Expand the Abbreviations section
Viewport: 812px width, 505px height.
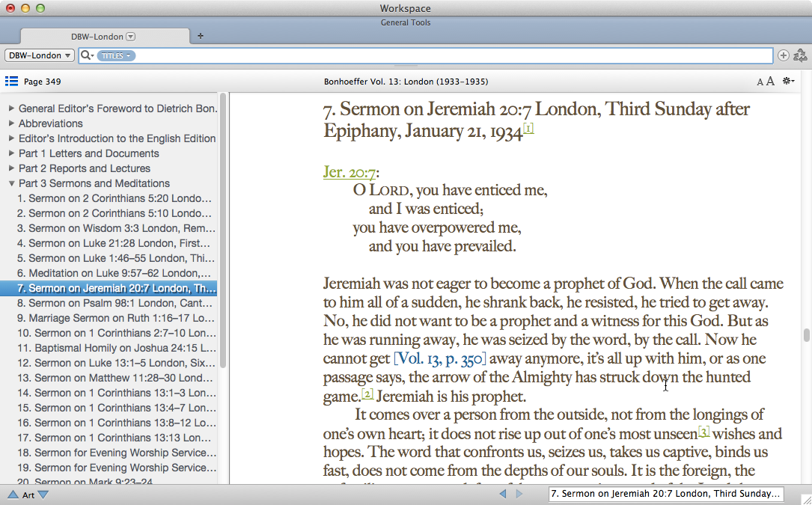(x=11, y=123)
